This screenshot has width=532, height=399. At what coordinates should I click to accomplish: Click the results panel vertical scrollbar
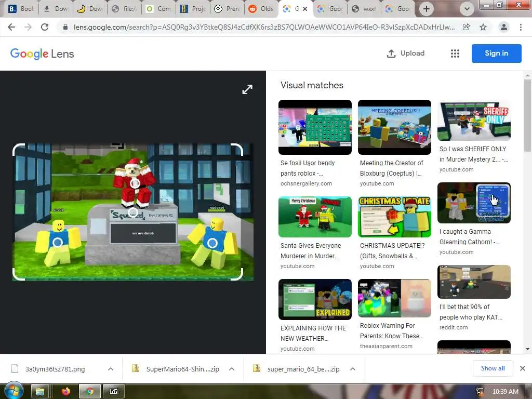(527, 115)
